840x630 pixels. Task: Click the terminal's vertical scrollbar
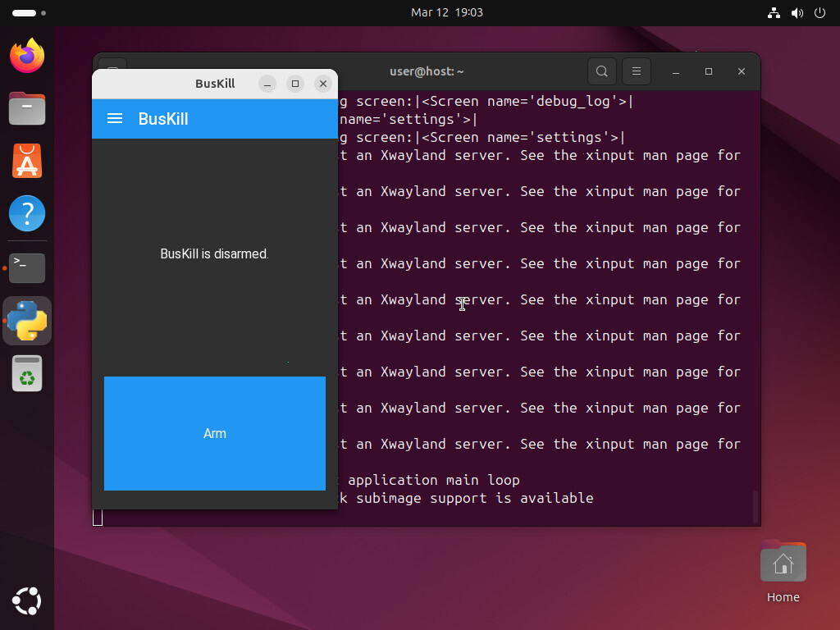(x=755, y=506)
